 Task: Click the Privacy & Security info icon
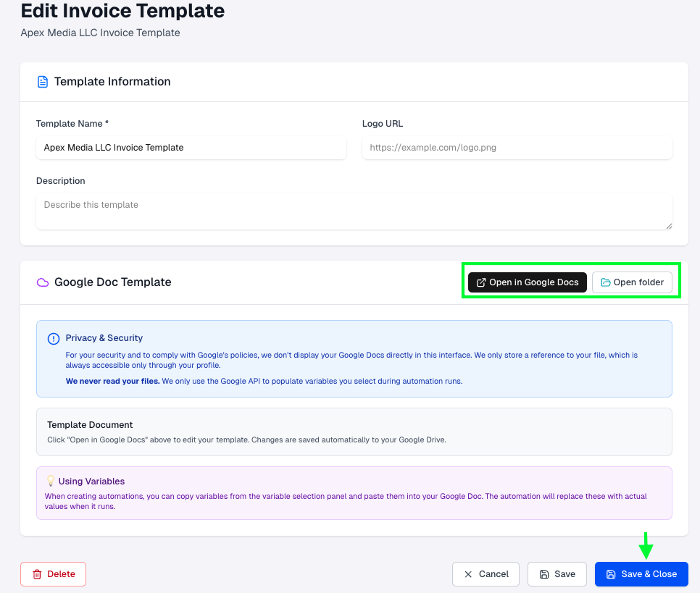(x=54, y=339)
